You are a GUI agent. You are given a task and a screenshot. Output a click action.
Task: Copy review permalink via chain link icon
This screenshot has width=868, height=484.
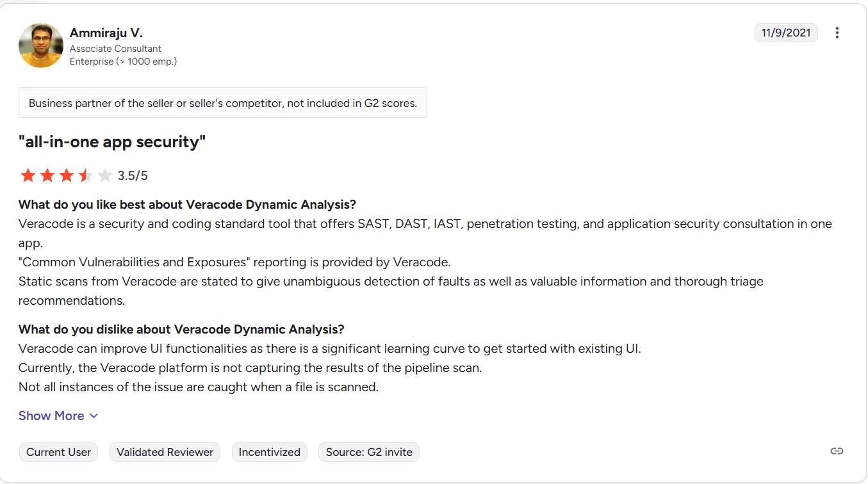click(x=837, y=451)
